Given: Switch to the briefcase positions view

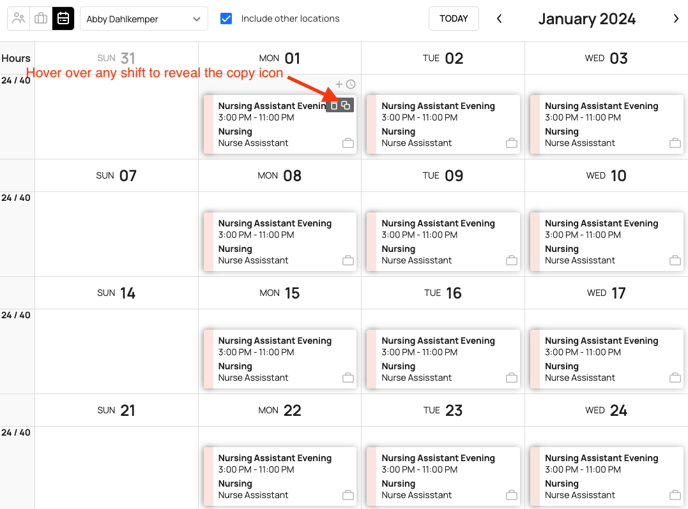Looking at the screenshot, I should tap(41, 18).
